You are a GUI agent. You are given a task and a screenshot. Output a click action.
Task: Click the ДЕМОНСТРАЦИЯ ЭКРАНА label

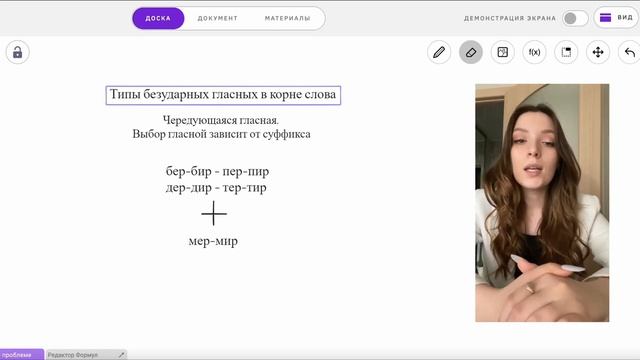tap(510, 18)
